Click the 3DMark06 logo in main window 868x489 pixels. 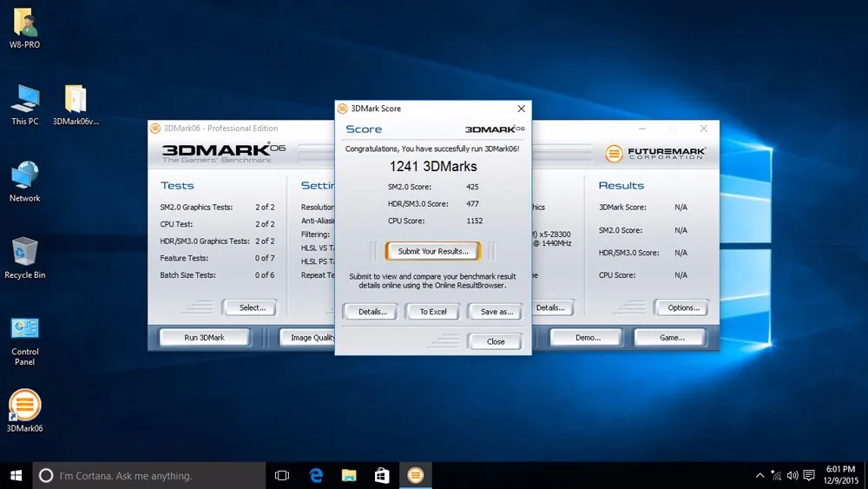coord(223,152)
